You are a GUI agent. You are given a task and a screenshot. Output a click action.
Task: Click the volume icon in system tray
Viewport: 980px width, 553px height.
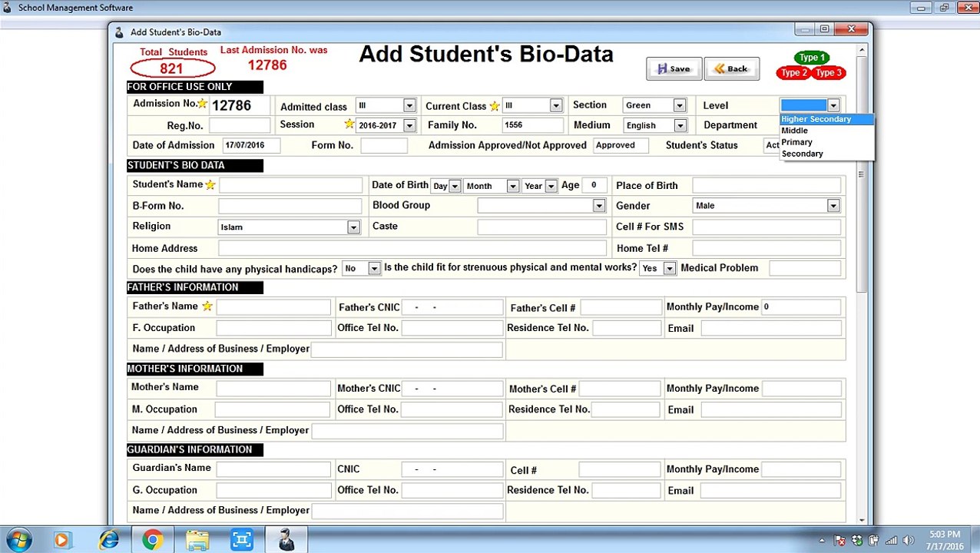[908, 541]
